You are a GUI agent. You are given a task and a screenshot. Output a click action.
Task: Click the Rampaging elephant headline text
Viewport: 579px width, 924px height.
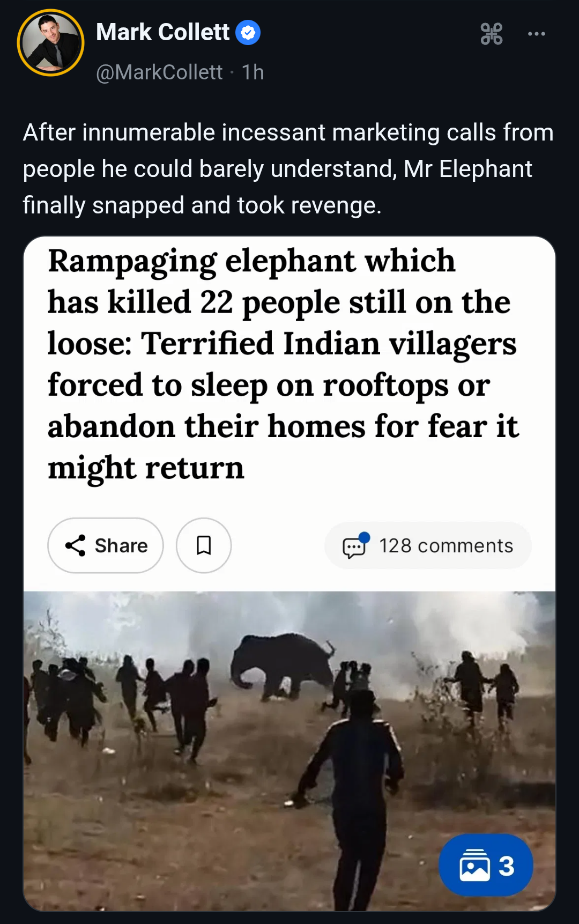pyautogui.click(x=283, y=364)
